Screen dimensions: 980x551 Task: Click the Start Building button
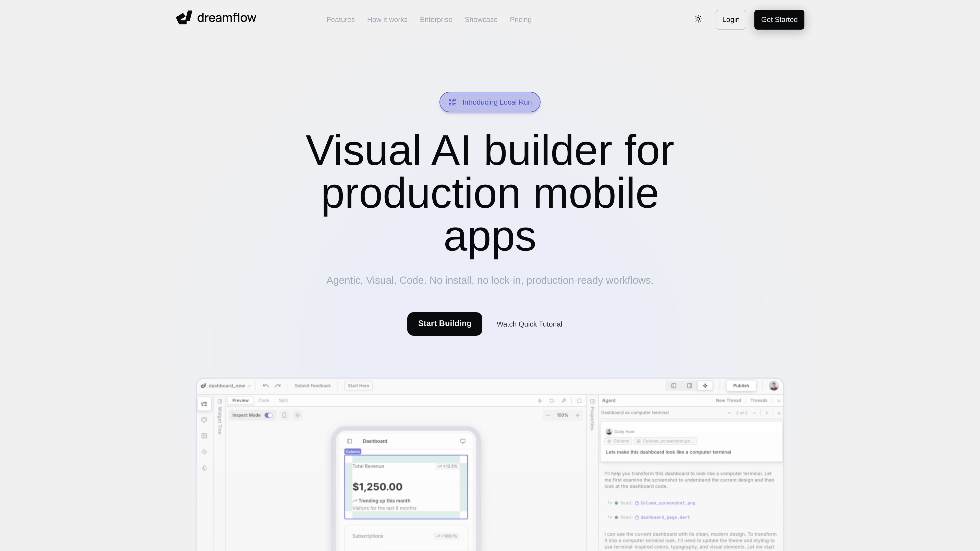445,324
